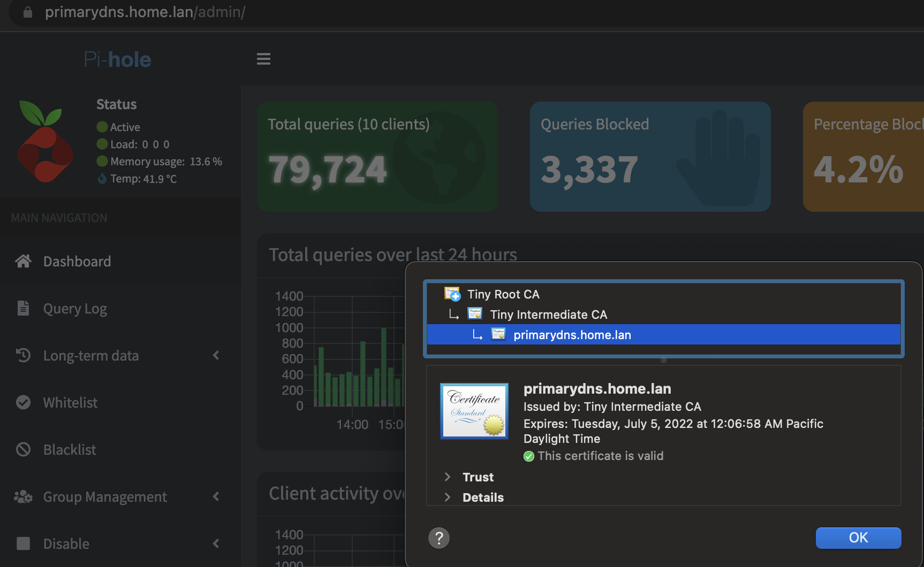Open the Whitelist page
Screen dimensions: 924x567
tap(120, 403)
